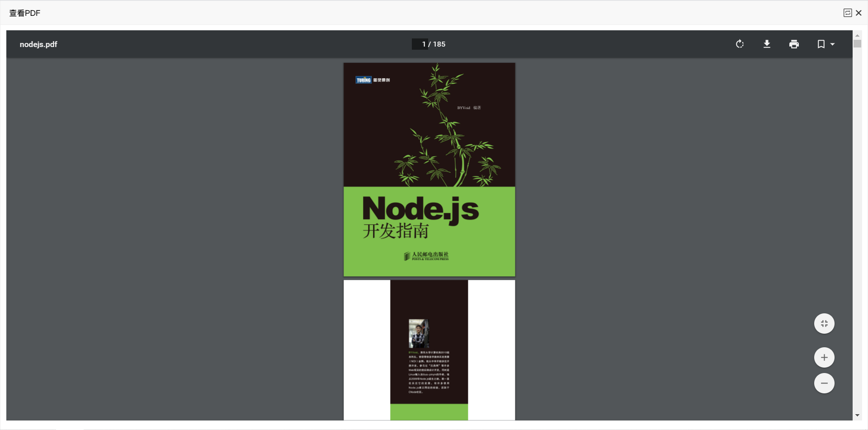This screenshot has width=868, height=430.
Task: Click the vertical scrollbar thumb
Action: (x=857, y=44)
